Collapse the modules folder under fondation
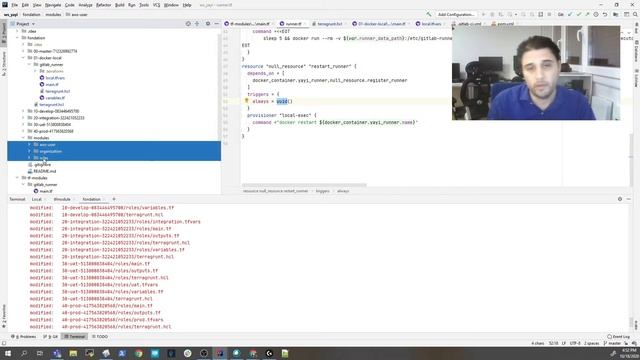The image size is (640, 360). point(23,138)
